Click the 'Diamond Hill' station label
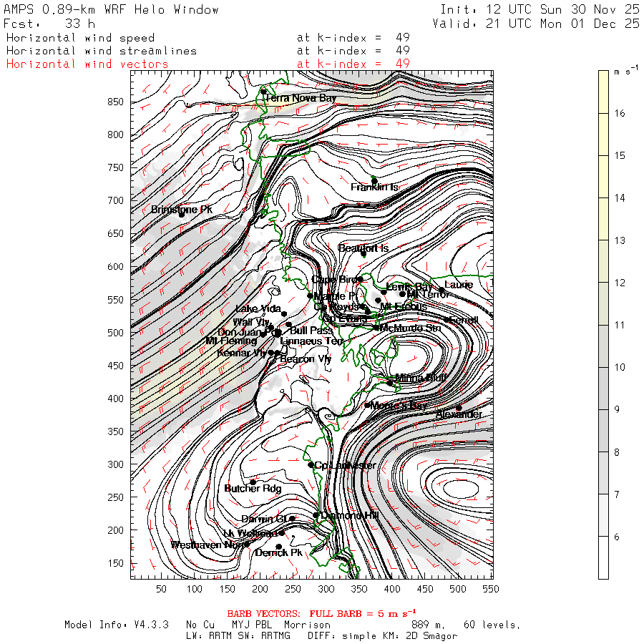This screenshot has width=644, height=644. 349,515
